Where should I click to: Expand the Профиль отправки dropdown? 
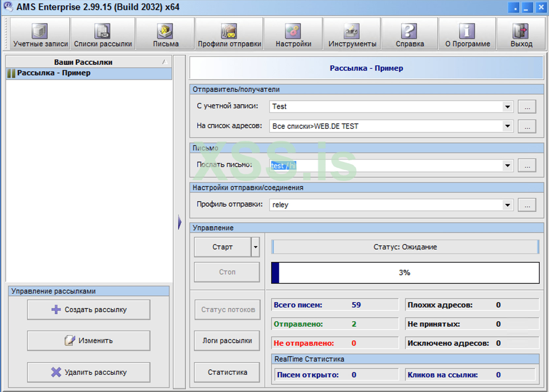pos(507,205)
